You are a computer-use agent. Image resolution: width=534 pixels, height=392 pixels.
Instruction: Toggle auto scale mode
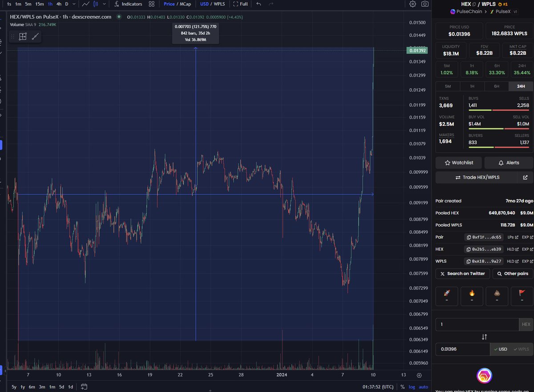coord(423,387)
